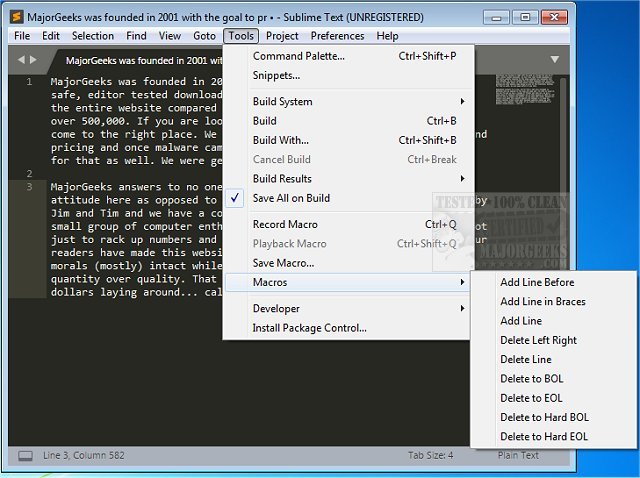Choose Command Palette from Tools menu
Image resolution: width=640 pixels, height=478 pixels.
coord(347,56)
